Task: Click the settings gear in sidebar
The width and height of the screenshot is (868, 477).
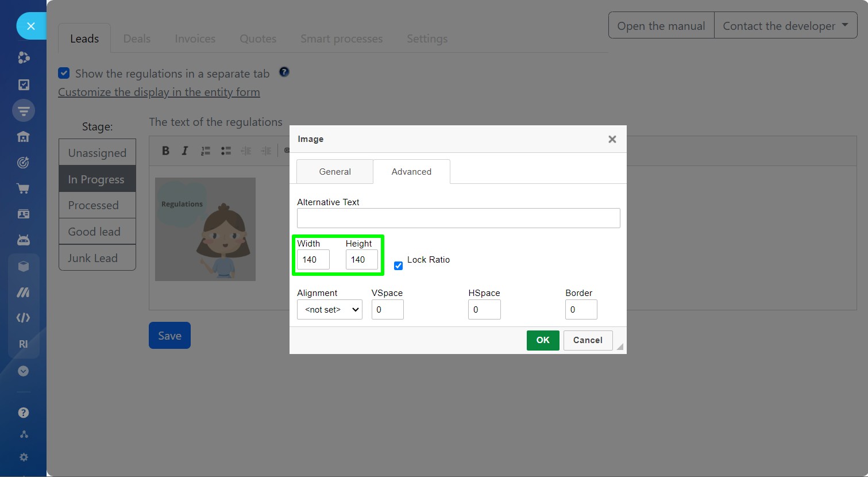Action: 24,457
